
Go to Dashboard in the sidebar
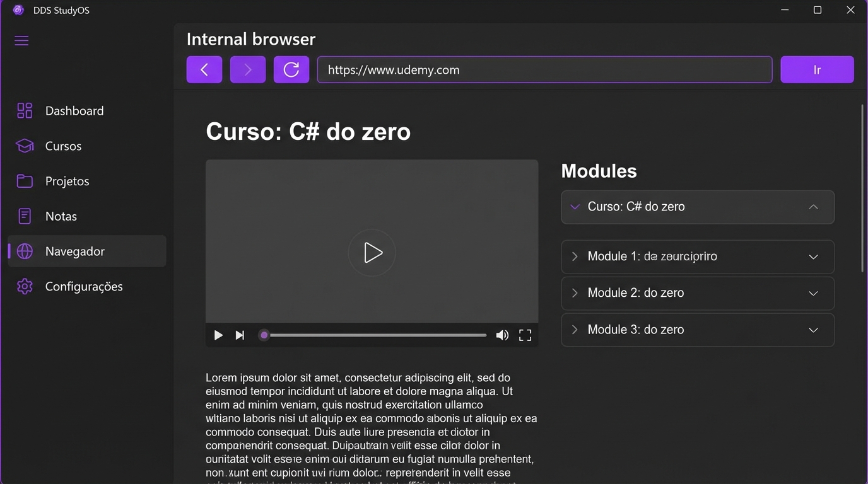coord(74,111)
